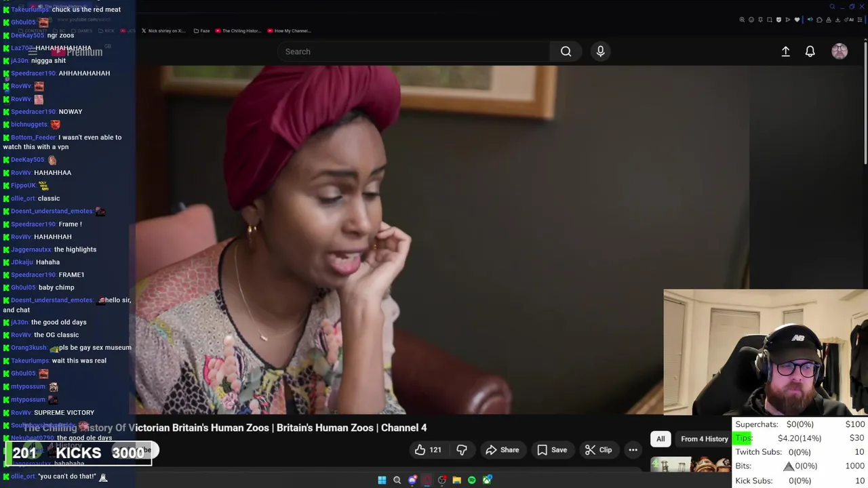Click the browser shield protection icon
This screenshot has height=488, width=868.
(778, 20)
